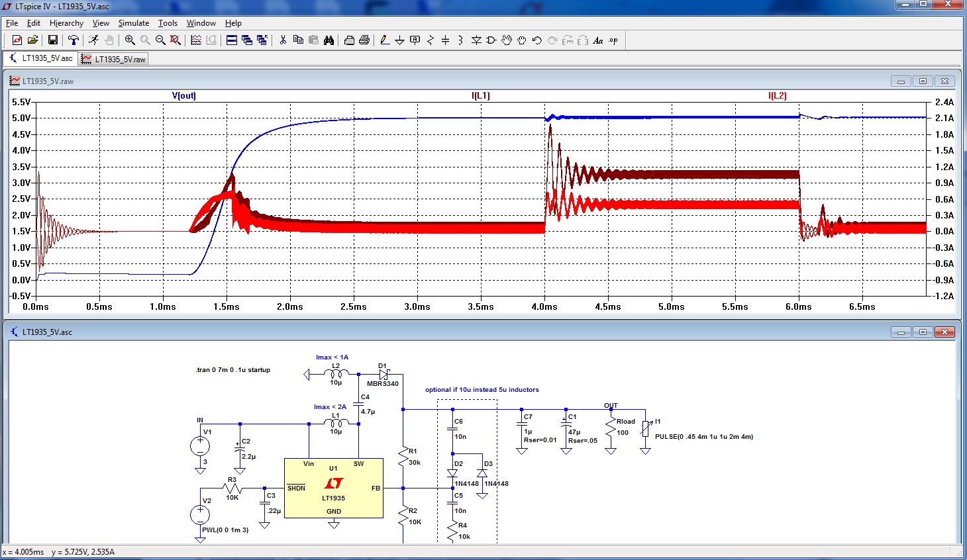This screenshot has height=560, width=967.
Task: Select the V[out] trace label
Action: pos(183,95)
